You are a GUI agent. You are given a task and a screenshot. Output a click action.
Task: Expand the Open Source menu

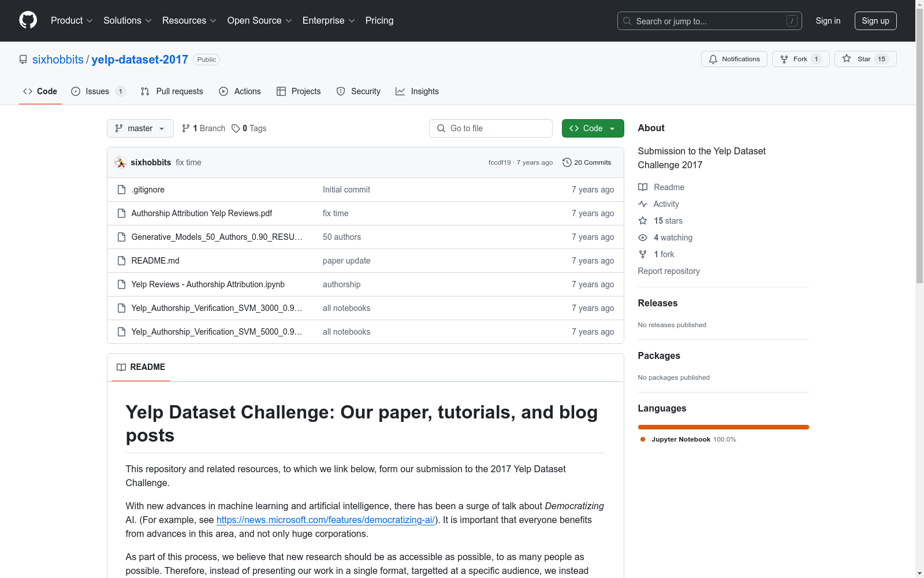260,20
